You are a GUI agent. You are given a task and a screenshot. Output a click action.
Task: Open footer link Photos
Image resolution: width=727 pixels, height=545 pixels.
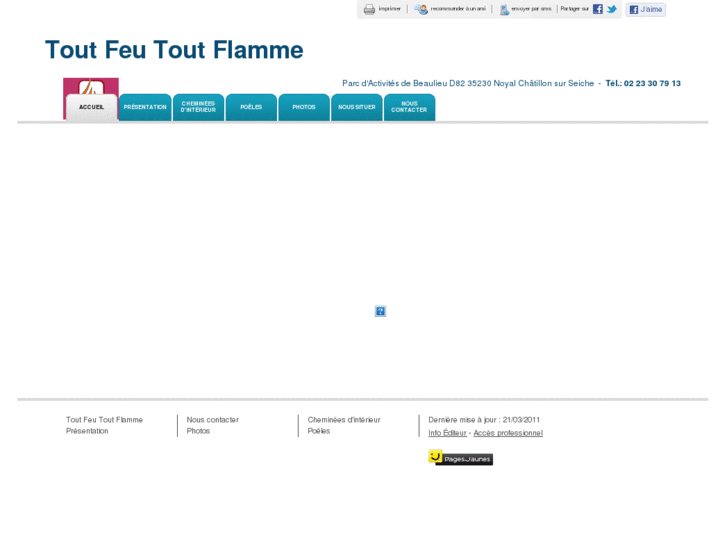click(x=198, y=431)
